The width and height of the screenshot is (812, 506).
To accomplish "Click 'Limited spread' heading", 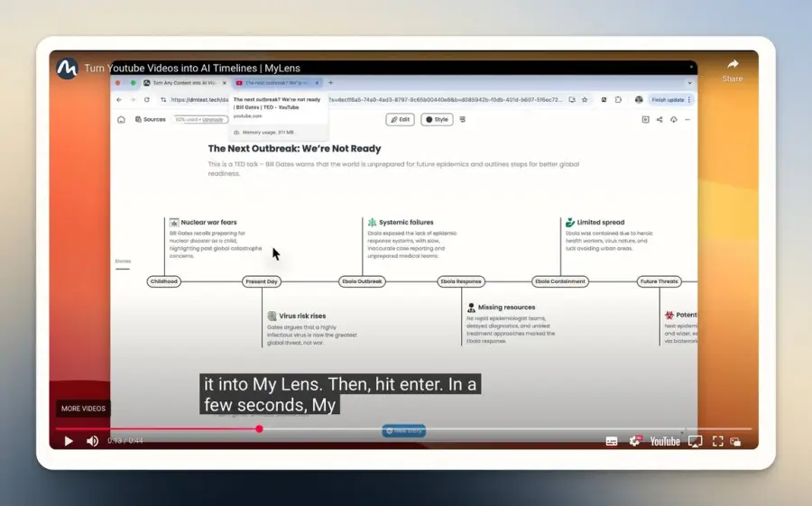I will tap(601, 223).
